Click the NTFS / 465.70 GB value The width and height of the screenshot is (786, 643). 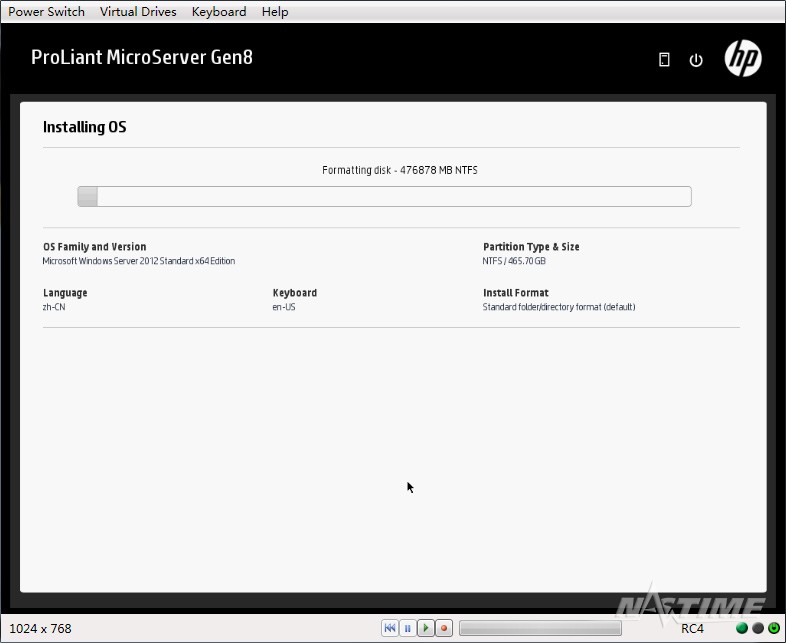514,261
